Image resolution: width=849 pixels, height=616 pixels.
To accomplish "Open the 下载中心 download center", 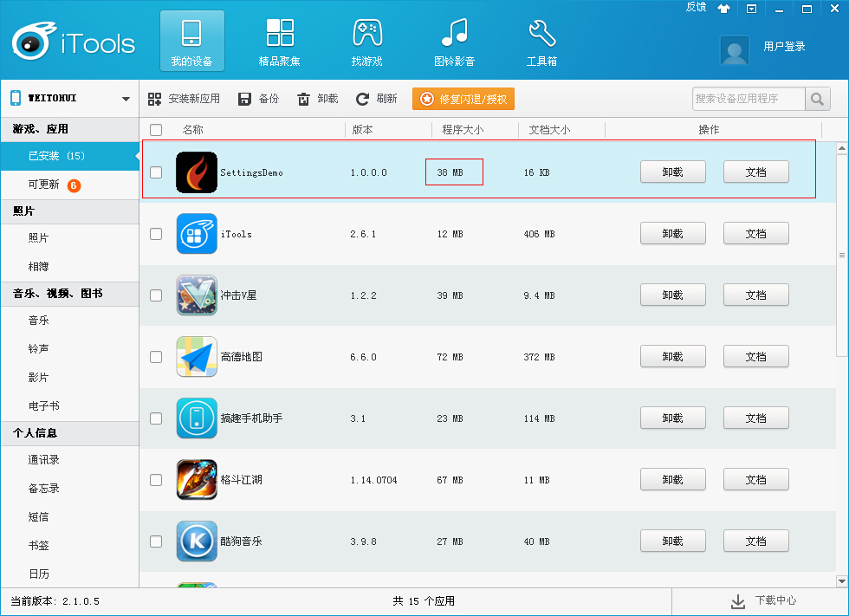I will (763, 601).
